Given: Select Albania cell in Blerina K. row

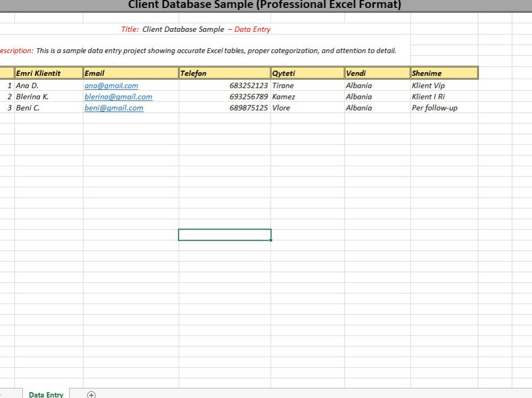Looking at the screenshot, I should pyautogui.click(x=377, y=97).
